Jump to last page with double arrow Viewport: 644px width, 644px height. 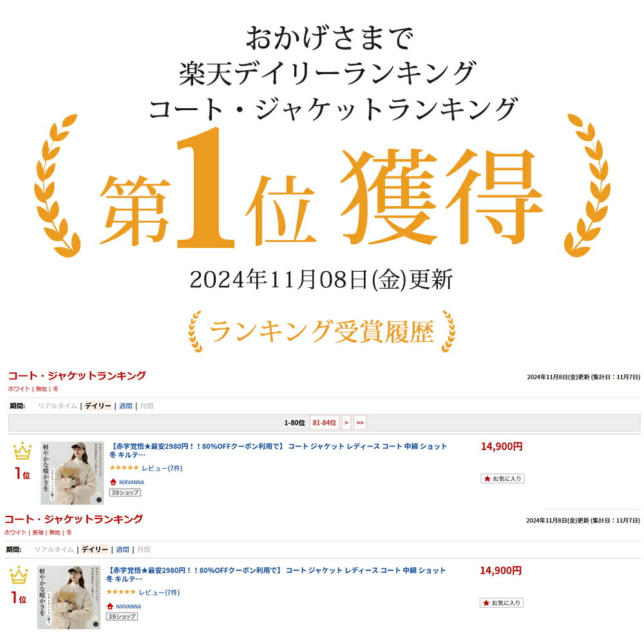(360, 422)
